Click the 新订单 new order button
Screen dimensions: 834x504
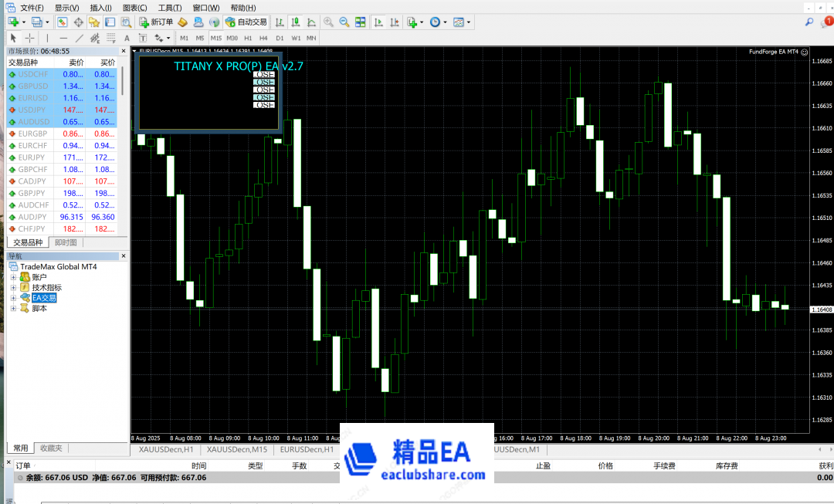coord(156,22)
